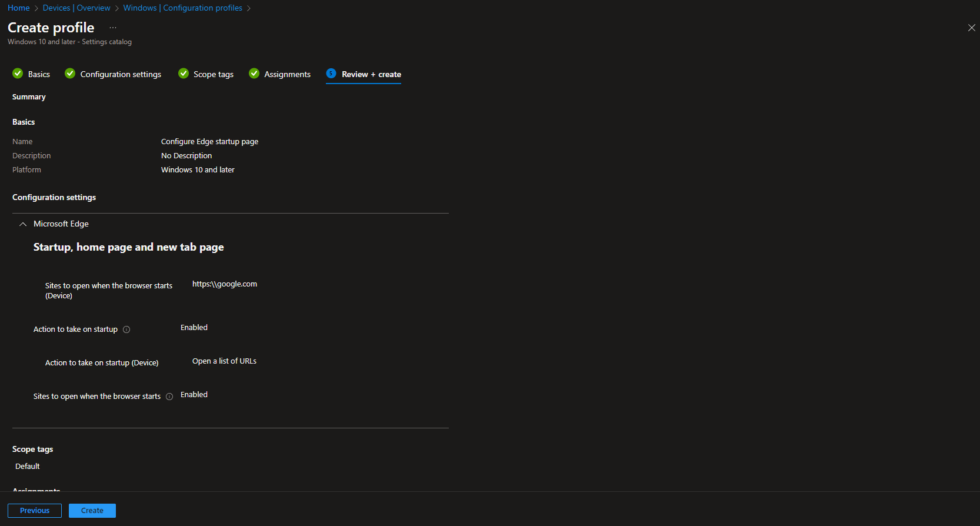Click the Enabled value for Action to take on startup
The width and height of the screenshot is (980, 526).
[x=194, y=328]
